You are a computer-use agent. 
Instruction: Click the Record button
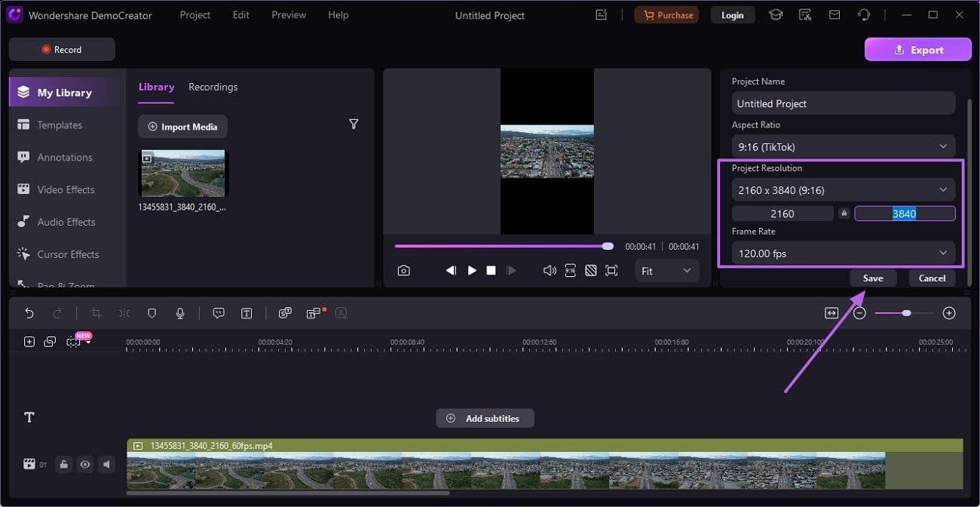pos(62,49)
